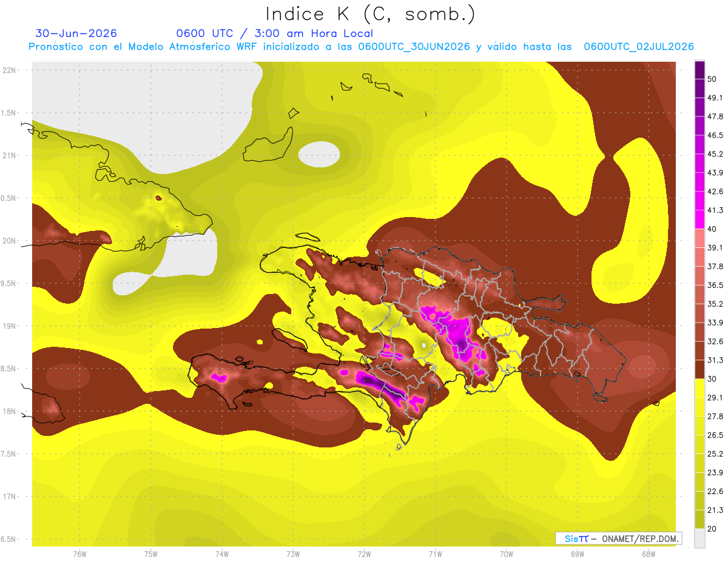This screenshot has width=728, height=562.
Task: Click colorbar label "39.1"
Action: point(715,247)
